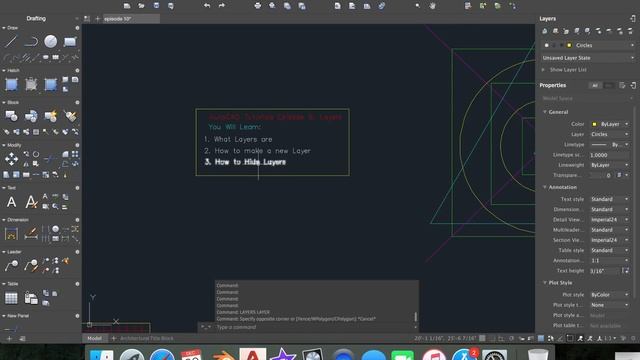Click the first Layers panel toolbar icon
This screenshot has height=360, width=640.
click(544, 31)
